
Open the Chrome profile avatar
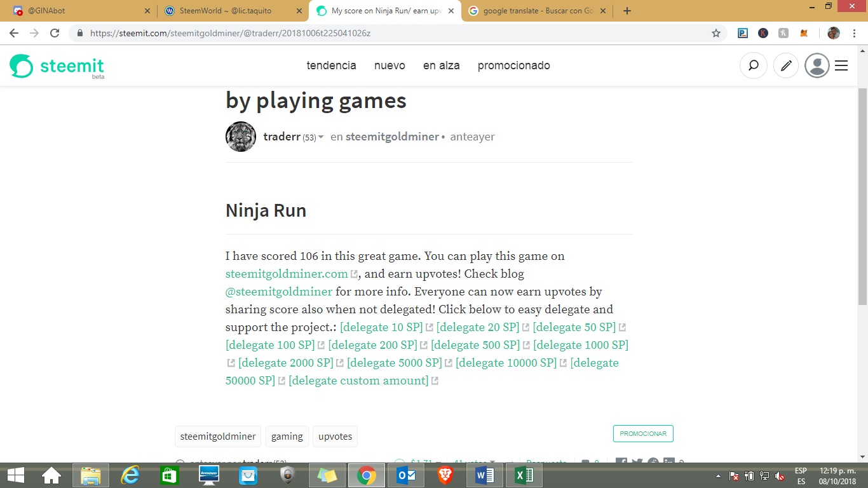834,33
